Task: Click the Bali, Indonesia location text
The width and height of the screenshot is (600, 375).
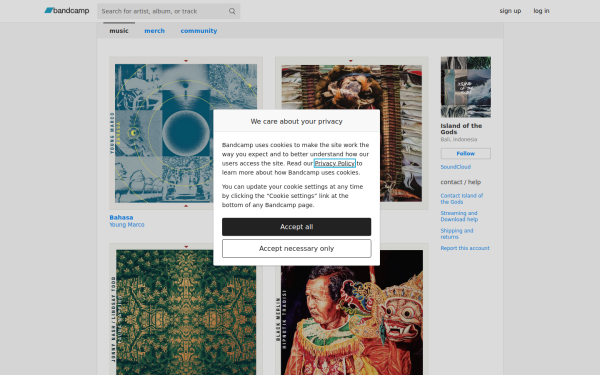Action: pos(459,139)
